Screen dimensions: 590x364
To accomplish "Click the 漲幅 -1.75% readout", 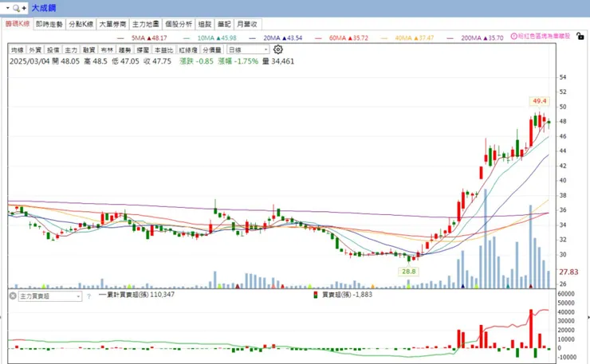I will coord(238,61).
